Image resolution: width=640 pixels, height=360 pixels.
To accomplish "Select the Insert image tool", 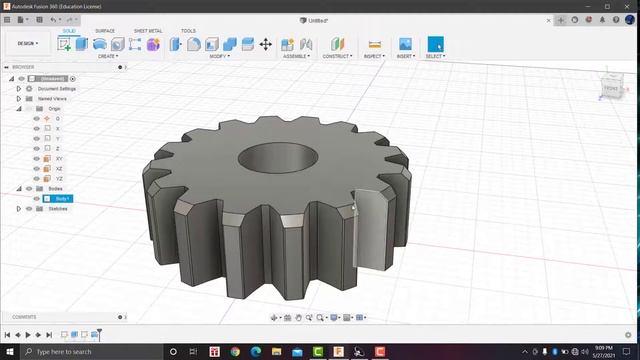I will (x=405, y=44).
